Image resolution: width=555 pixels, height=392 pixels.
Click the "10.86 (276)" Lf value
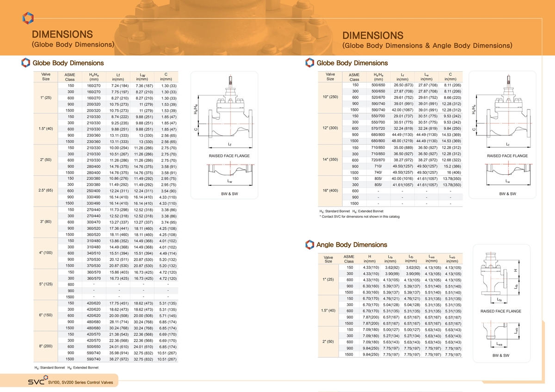(x=119, y=178)
